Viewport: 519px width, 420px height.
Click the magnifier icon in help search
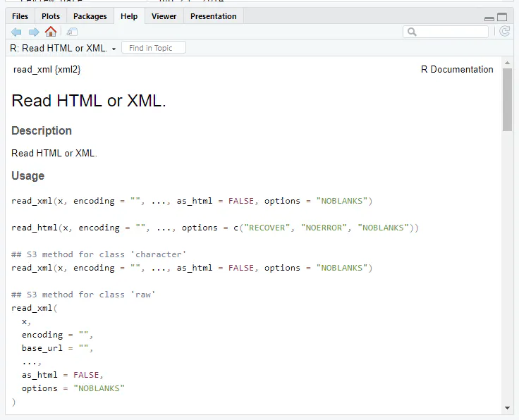pos(412,32)
